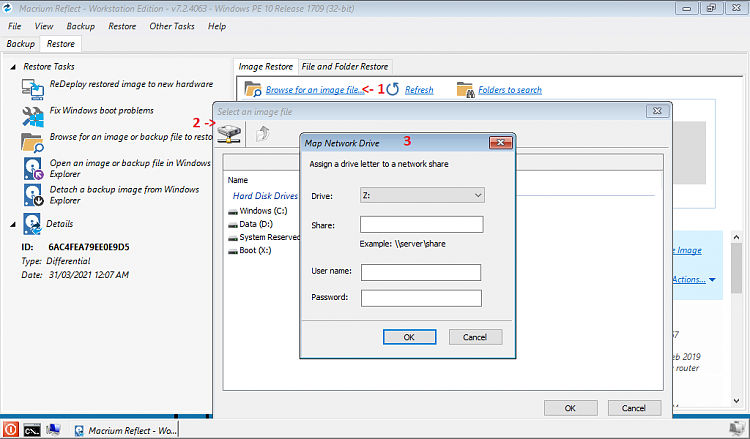The height and width of the screenshot is (439, 750).
Task: Click the ReDeploy restored image icon
Action: pyautogui.click(x=33, y=89)
